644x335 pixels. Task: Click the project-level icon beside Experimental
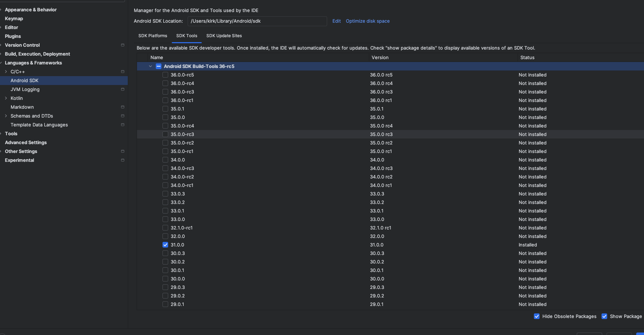122,160
